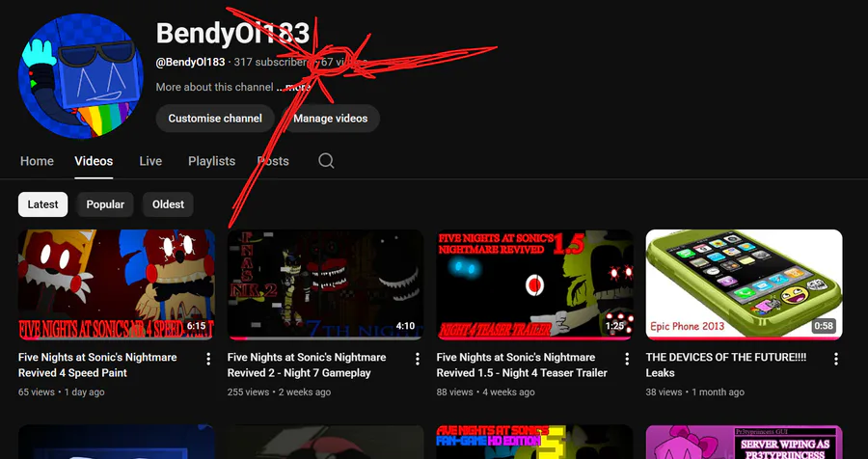This screenshot has width=868, height=459.
Task: Open title THE DEVICES OF THE FUTURE!!!! Leaks
Action: pos(725,364)
